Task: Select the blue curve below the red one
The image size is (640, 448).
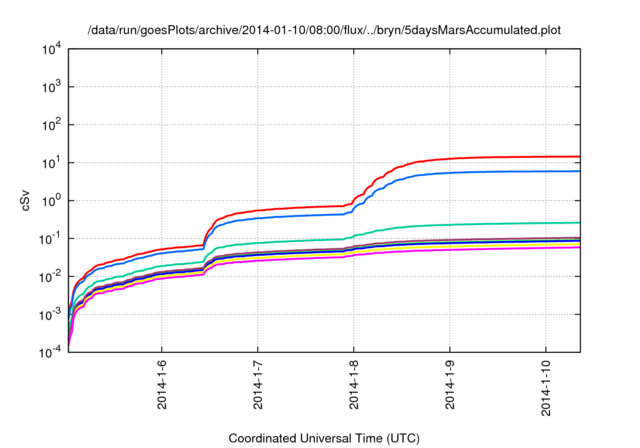Action: click(500, 172)
